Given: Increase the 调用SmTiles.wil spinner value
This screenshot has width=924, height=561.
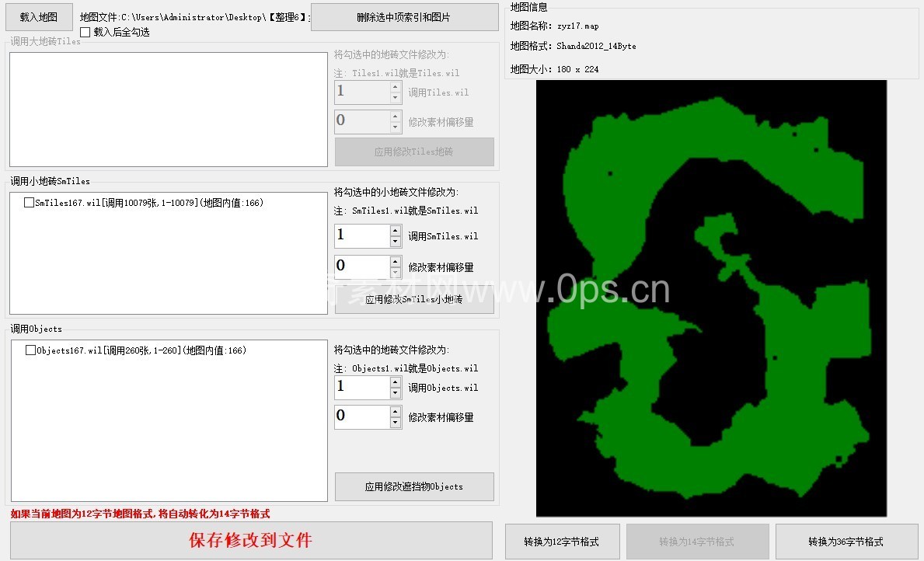Looking at the screenshot, I should click(x=396, y=231).
